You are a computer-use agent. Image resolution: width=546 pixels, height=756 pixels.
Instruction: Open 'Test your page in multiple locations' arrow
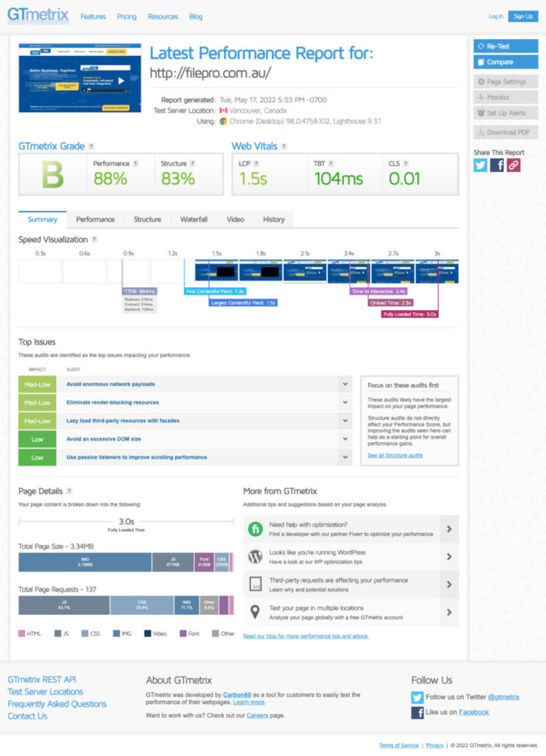(x=449, y=612)
